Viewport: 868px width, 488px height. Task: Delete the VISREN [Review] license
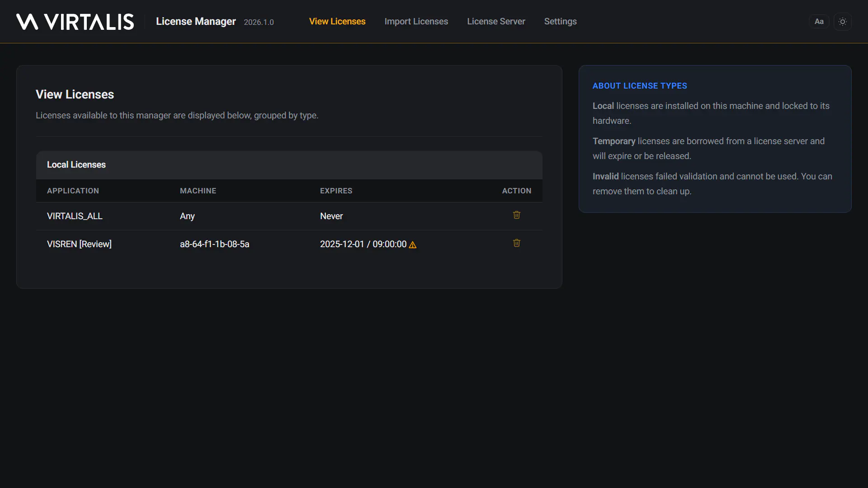click(517, 243)
